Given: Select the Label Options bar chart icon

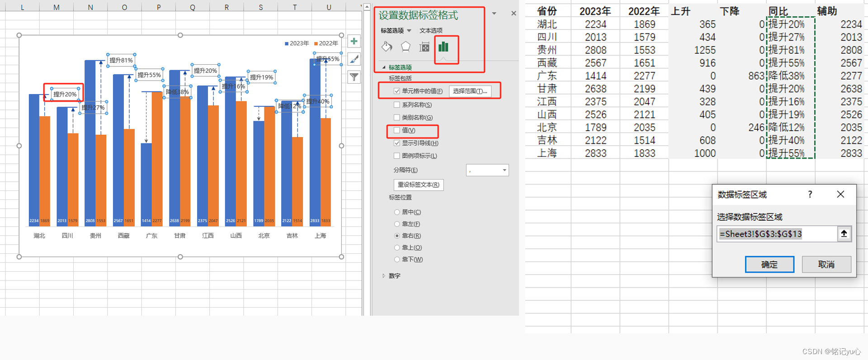Looking at the screenshot, I should pos(443,47).
